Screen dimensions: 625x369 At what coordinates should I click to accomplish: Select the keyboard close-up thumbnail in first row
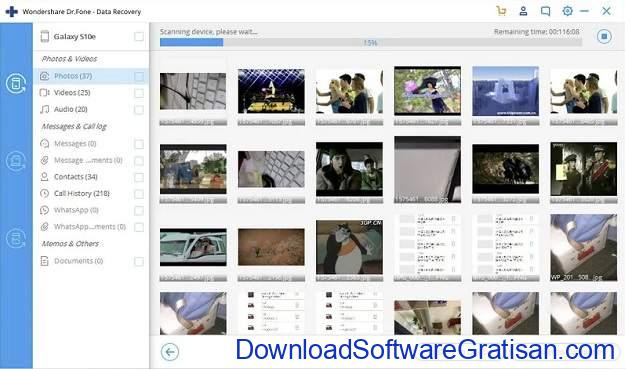[193, 91]
